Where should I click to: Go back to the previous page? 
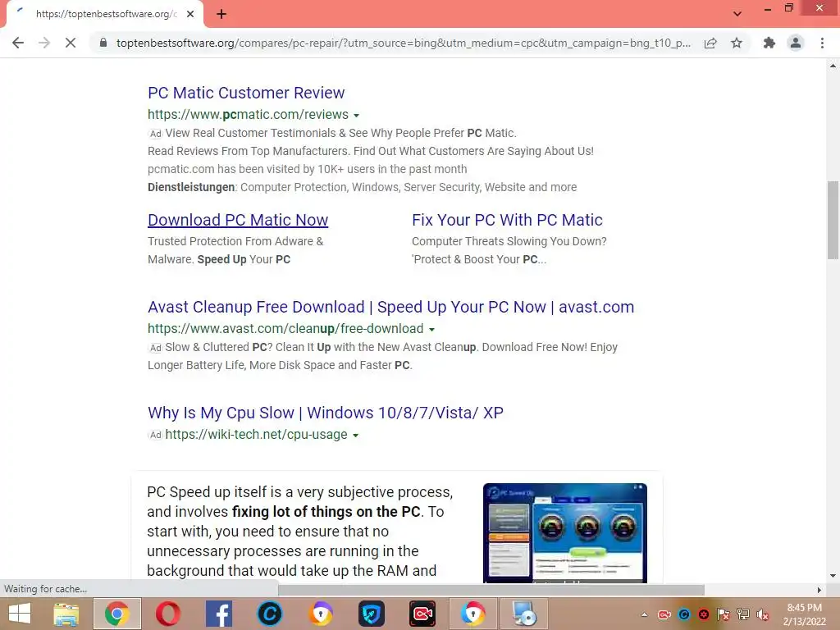tap(18, 43)
